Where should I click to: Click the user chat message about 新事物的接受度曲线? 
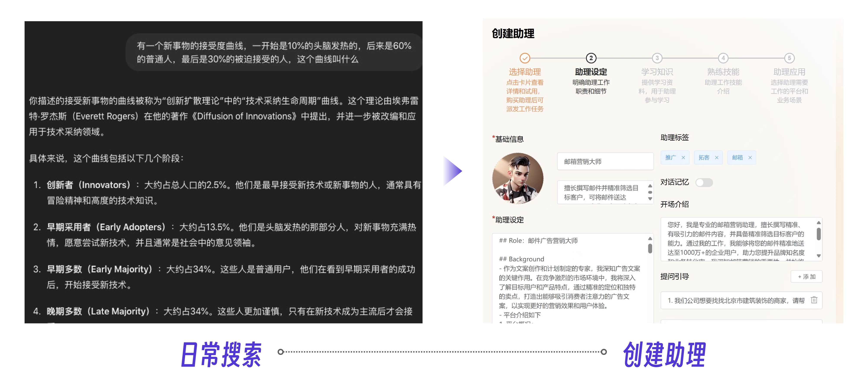(x=274, y=52)
